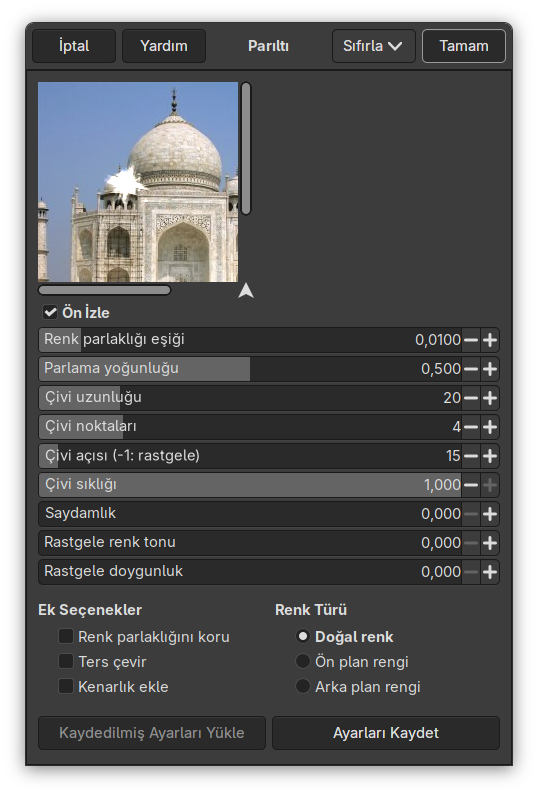Increase Çivi uzunluğu with plus icon
The width and height of the screenshot is (538, 794).
coord(489,398)
